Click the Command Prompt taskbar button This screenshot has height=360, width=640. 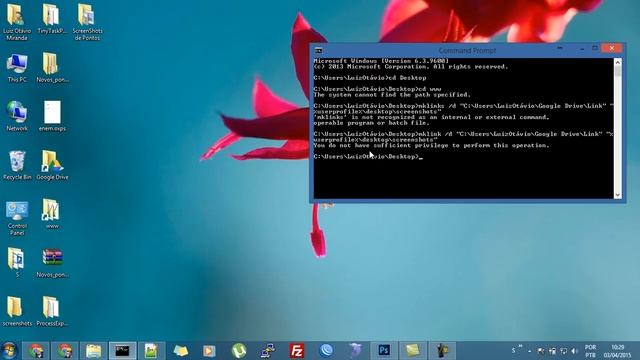tap(122, 351)
